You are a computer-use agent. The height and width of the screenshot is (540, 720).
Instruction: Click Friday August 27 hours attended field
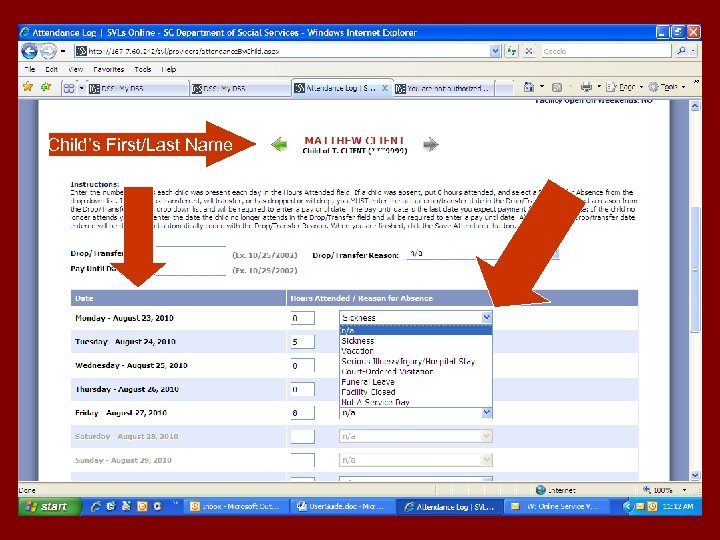(x=303, y=413)
